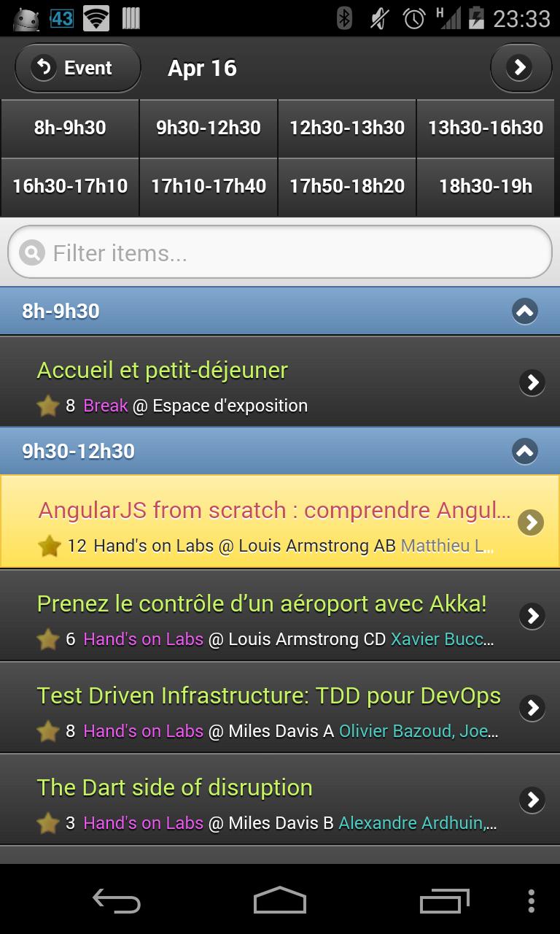Tap the star on Prenez le contrôle
The height and width of the screenshot is (934, 560).
(x=48, y=639)
